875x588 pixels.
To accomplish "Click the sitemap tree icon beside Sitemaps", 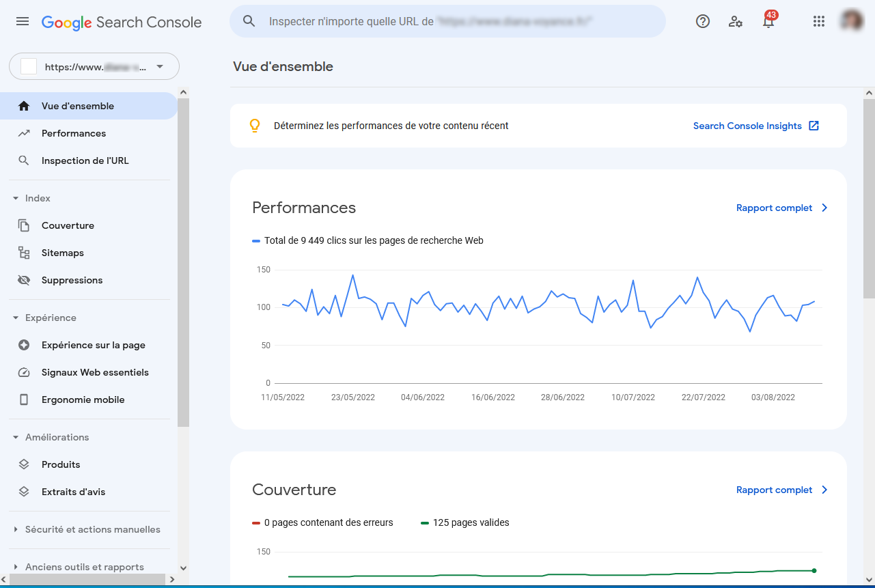I will coord(24,253).
